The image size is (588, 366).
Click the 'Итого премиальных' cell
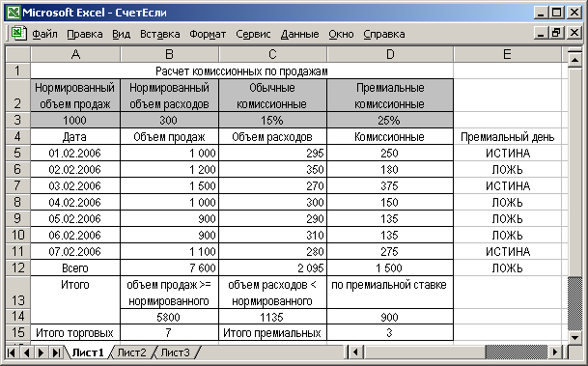point(272,332)
